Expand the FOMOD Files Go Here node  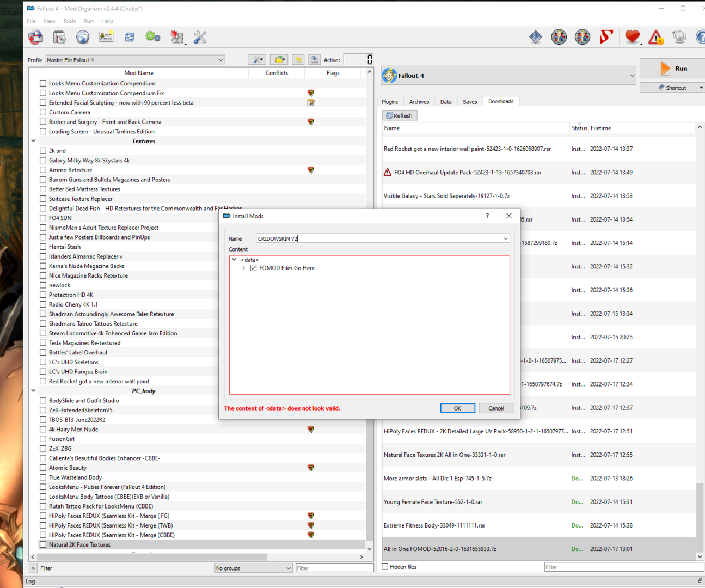coord(243,268)
